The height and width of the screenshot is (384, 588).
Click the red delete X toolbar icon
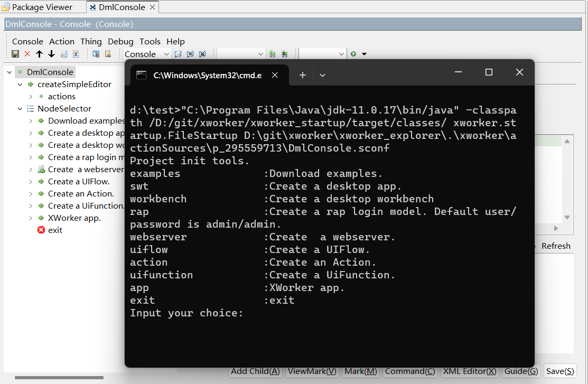[26, 53]
